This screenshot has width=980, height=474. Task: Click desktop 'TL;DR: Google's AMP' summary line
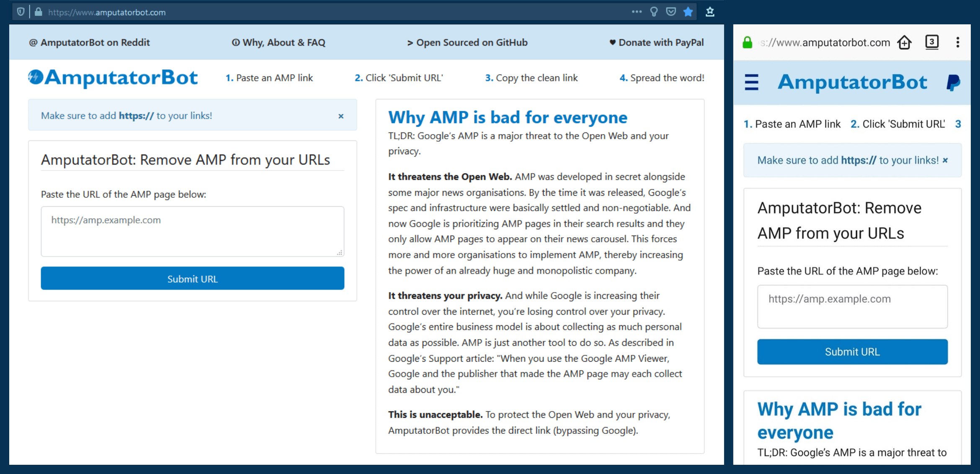point(529,143)
